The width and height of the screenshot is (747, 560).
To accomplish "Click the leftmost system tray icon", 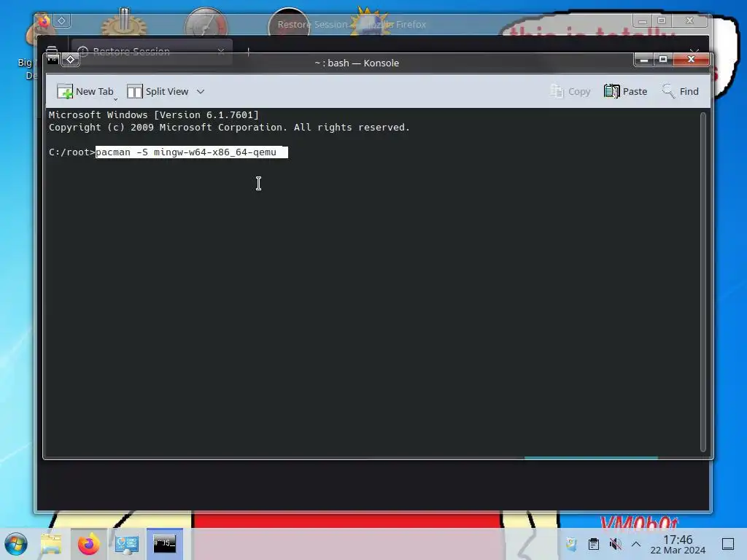I will (x=572, y=544).
